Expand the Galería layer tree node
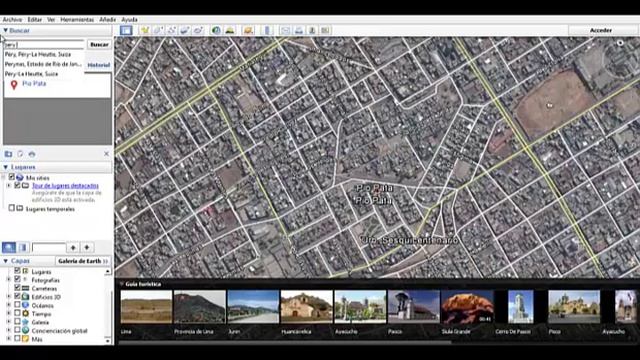Image resolution: width=640 pixels, height=360 pixels. [x=9, y=322]
